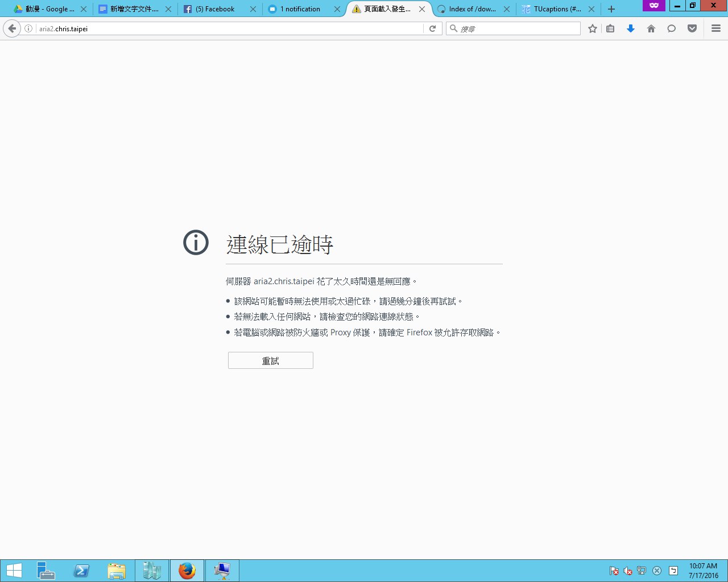Image resolution: width=728 pixels, height=582 pixels.
Task: Close the Index of /dow... tab
Action: click(x=507, y=9)
